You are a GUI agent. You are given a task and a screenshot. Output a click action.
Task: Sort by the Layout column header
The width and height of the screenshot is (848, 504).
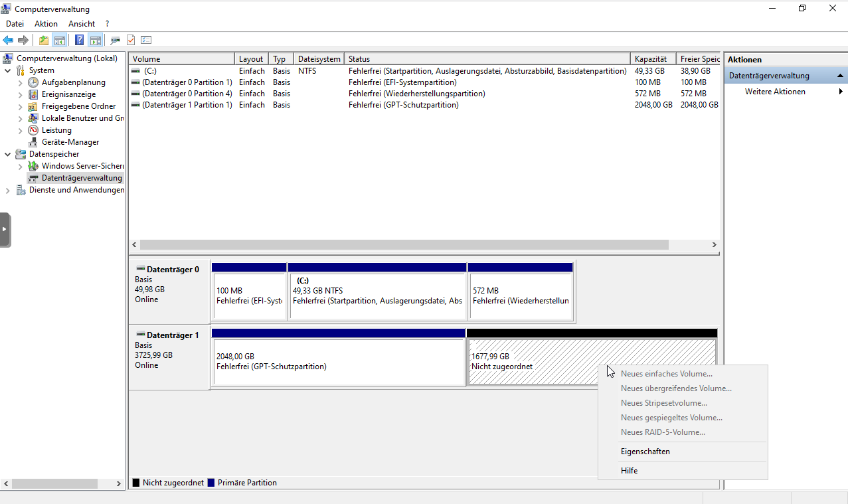click(252, 59)
